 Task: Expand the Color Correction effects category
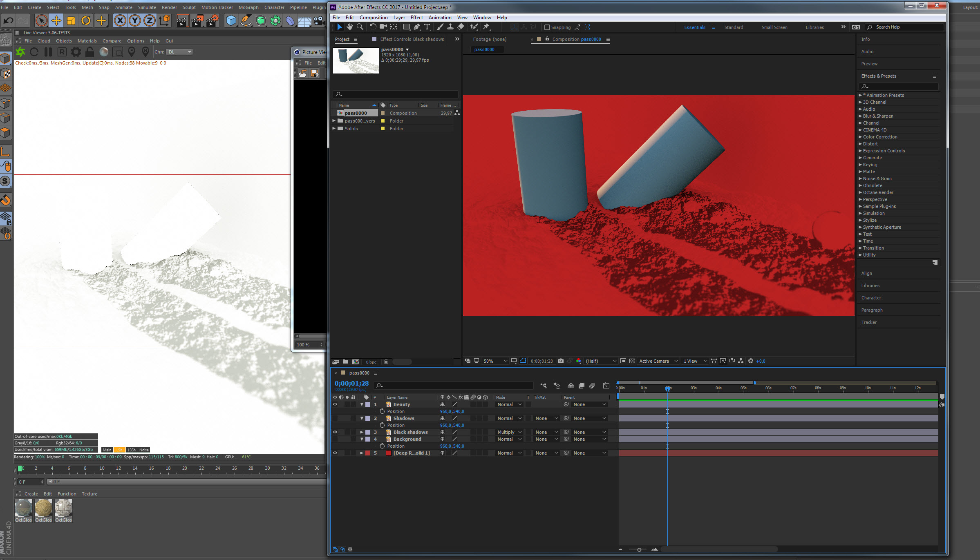860,137
